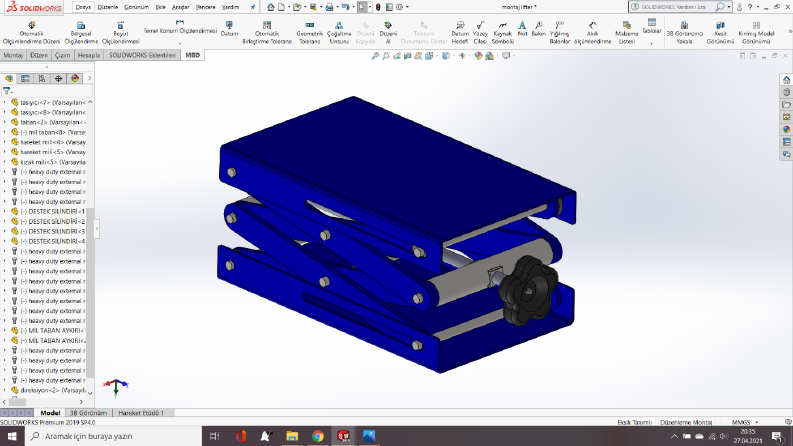Expand the tasıyıcı<7> tree item
793x446 pixels.
[x=5, y=102]
